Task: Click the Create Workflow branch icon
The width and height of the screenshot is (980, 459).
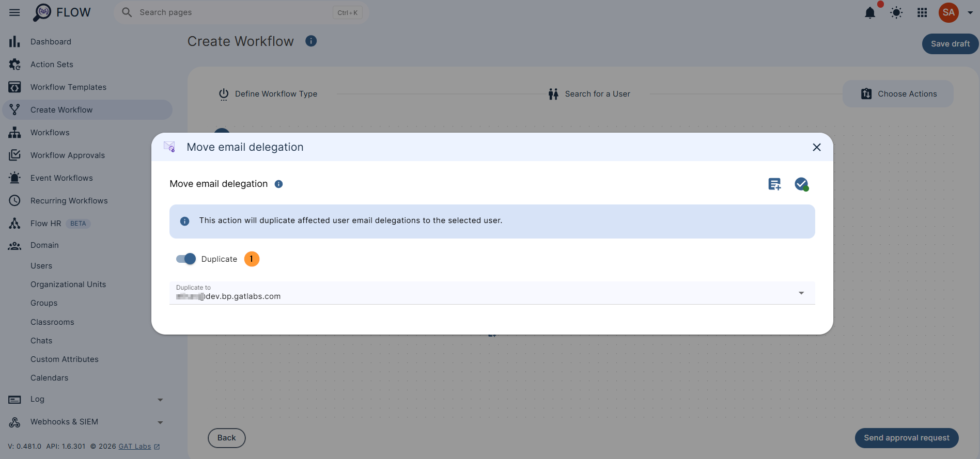Action: coord(14,110)
